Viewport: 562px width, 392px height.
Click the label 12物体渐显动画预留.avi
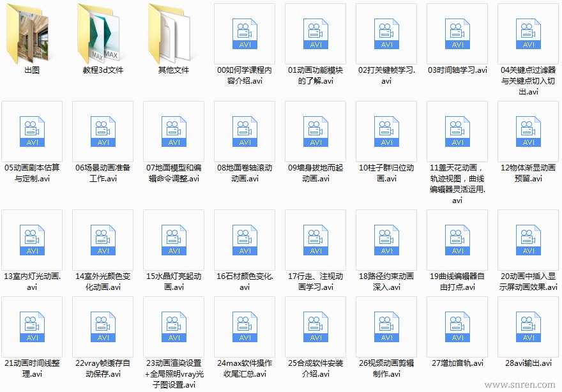(x=529, y=173)
